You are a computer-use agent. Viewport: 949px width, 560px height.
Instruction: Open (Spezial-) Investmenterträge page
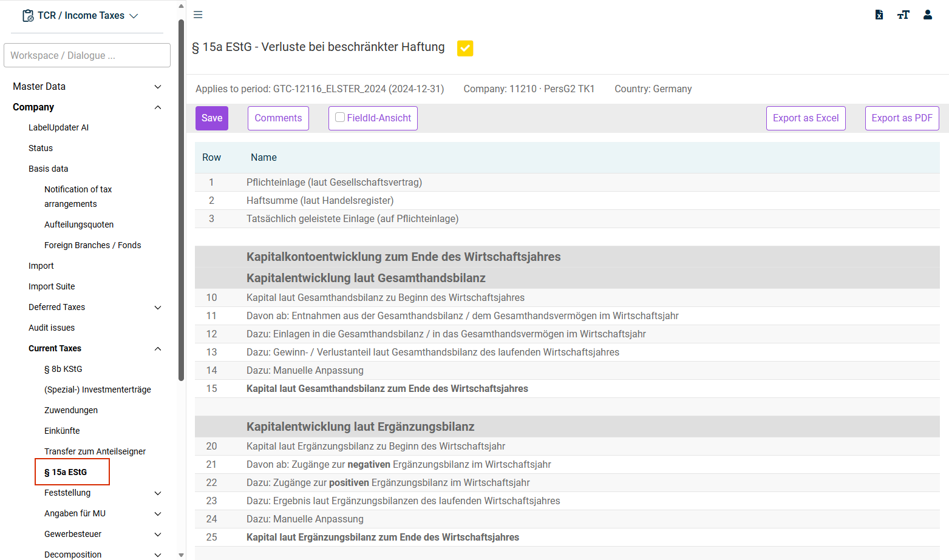[x=98, y=390]
